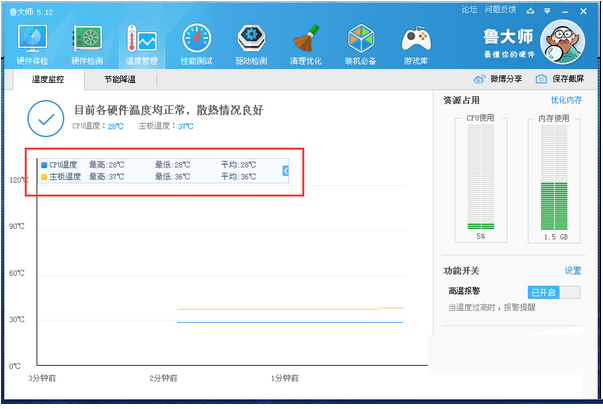Open 游戏库 game controller icon
603x409 pixels.
[x=416, y=45]
